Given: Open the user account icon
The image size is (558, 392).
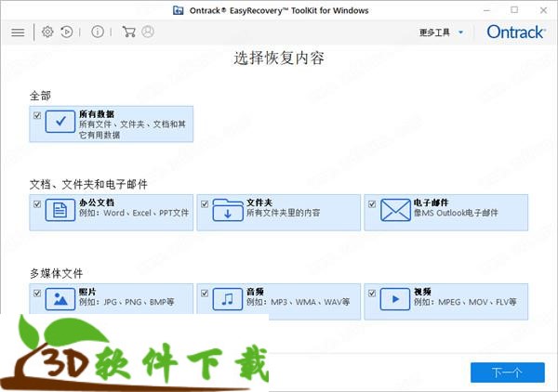Looking at the screenshot, I should pyautogui.click(x=148, y=32).
